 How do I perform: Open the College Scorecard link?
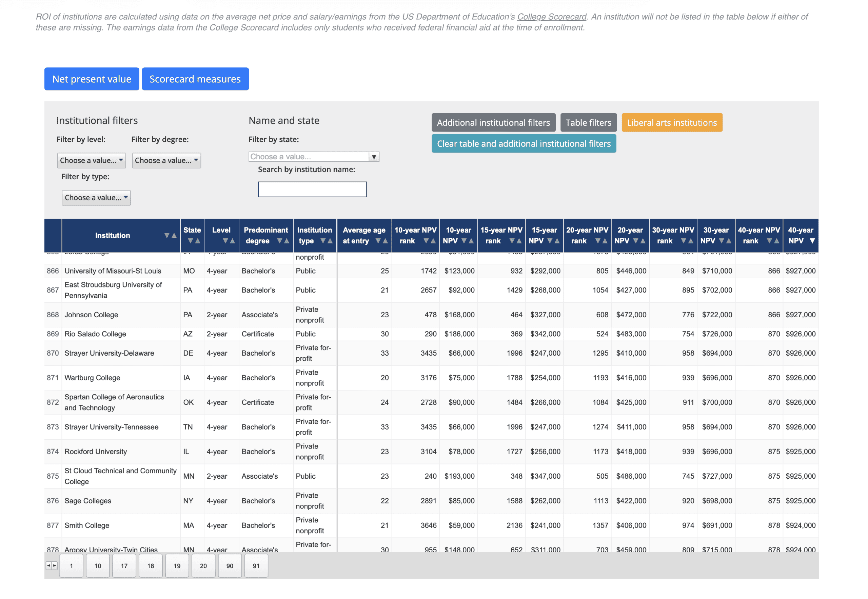(552, 17)
